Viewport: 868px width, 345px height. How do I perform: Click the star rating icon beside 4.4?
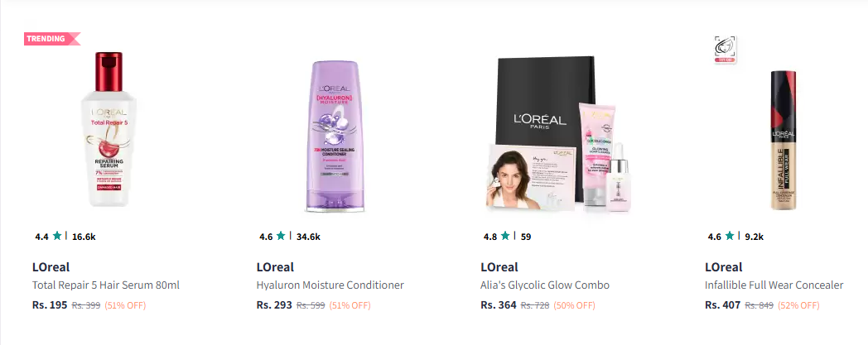pyautogui.click(x=57, y=236)
